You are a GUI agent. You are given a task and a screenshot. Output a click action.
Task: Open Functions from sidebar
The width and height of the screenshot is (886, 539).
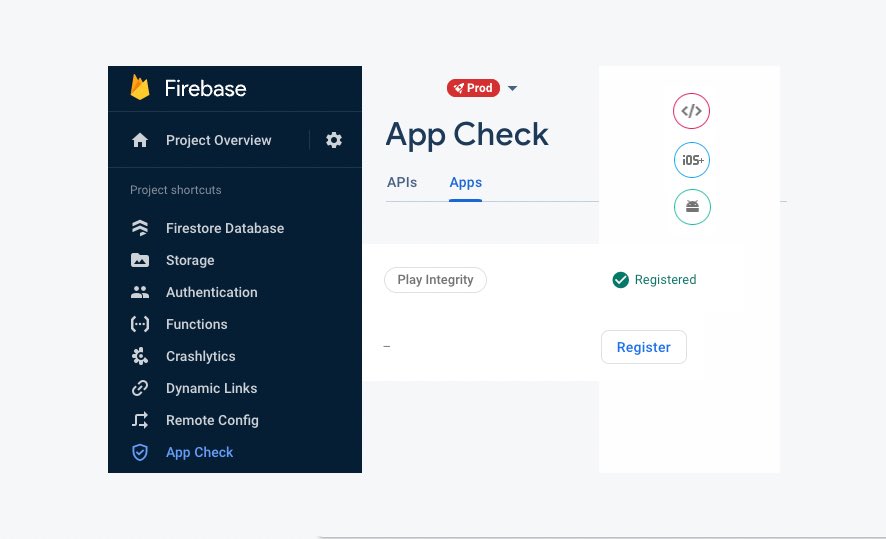[x=197, y=324]
